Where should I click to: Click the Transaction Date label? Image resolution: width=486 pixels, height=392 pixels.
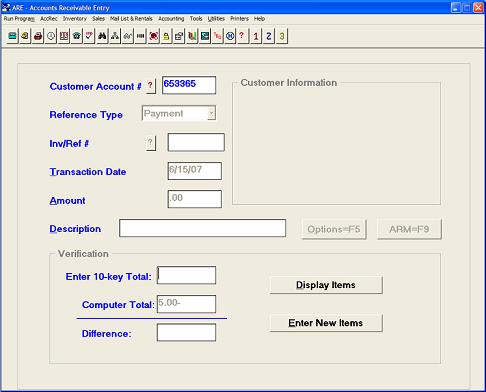[x=88, y=172]
